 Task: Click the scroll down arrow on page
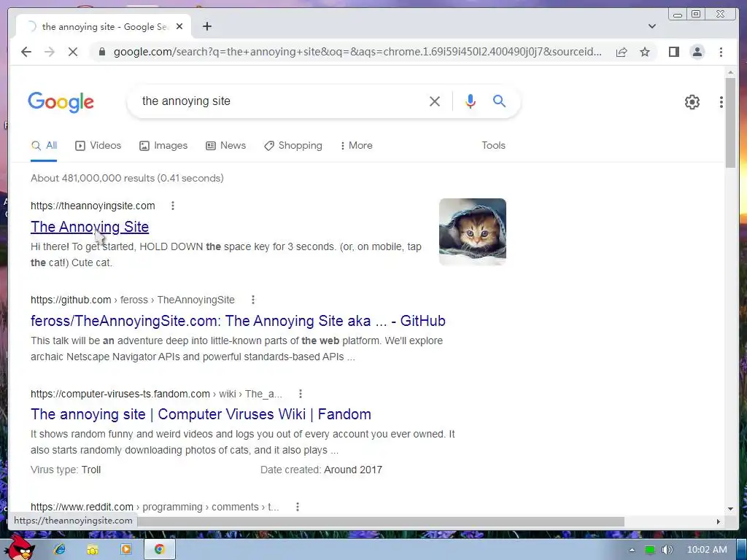(x=730, y=509)
